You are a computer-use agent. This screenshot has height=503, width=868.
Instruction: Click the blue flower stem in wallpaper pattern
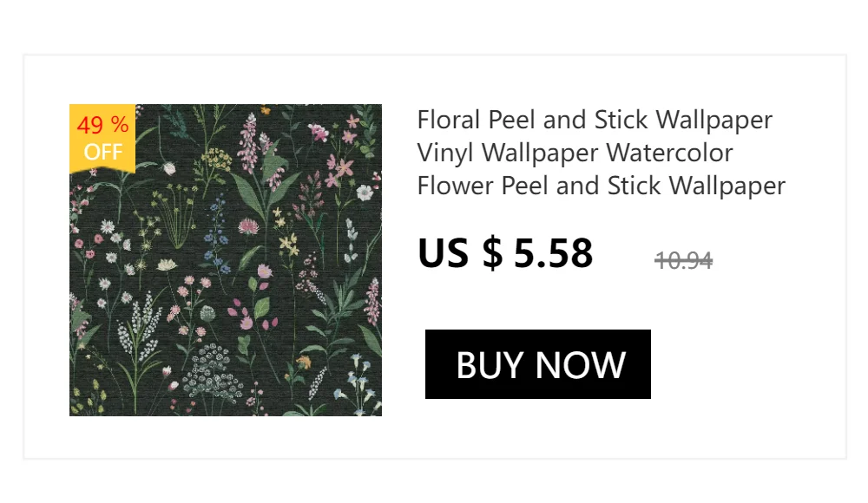tap(216, 235)
